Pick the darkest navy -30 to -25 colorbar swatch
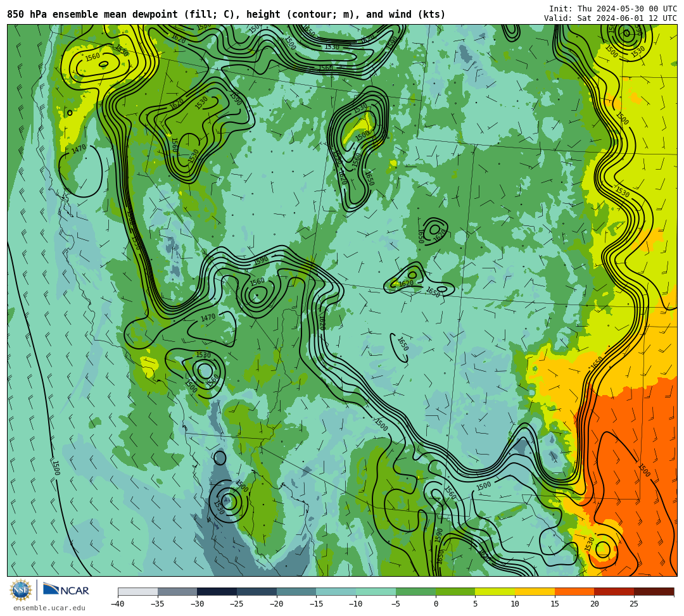 (217, 591)
